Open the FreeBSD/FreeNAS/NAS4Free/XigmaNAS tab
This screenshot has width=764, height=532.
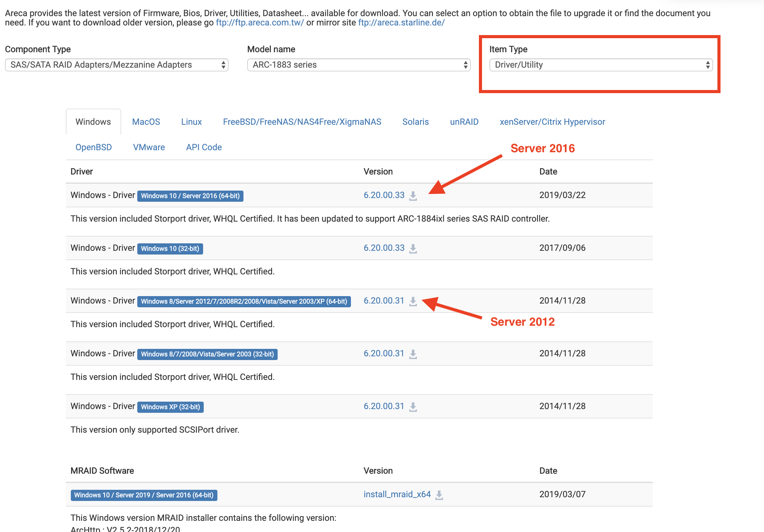pyautogui.click(x=302, y=122)
